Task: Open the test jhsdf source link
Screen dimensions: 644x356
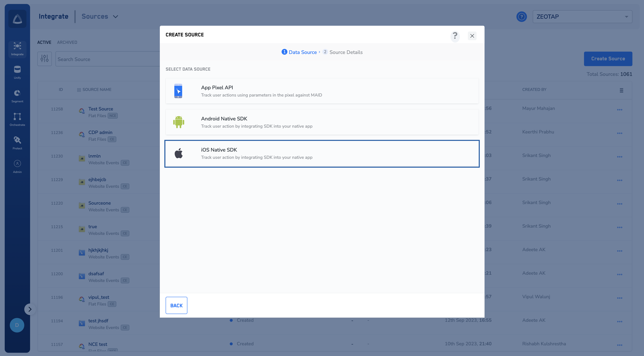Action: 98,321
